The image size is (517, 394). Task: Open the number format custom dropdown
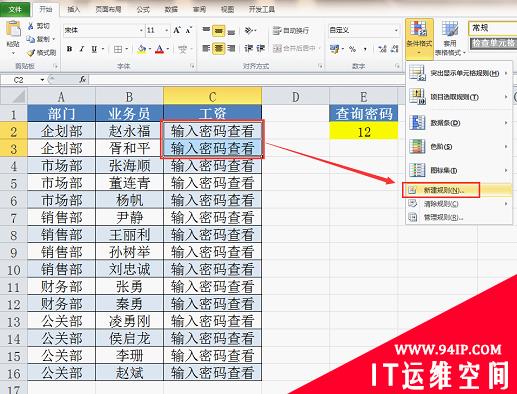point(396,30)
